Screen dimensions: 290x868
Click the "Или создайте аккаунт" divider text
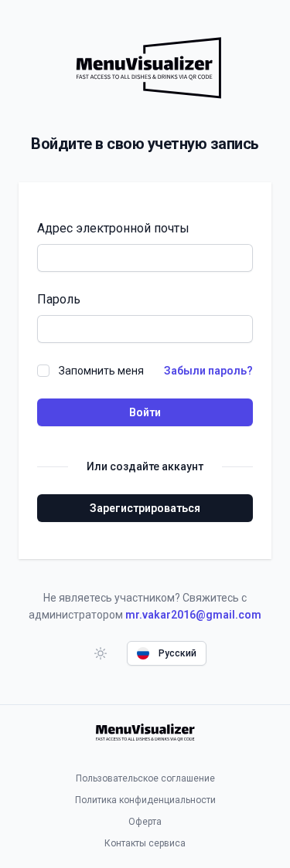coord(145,466)
